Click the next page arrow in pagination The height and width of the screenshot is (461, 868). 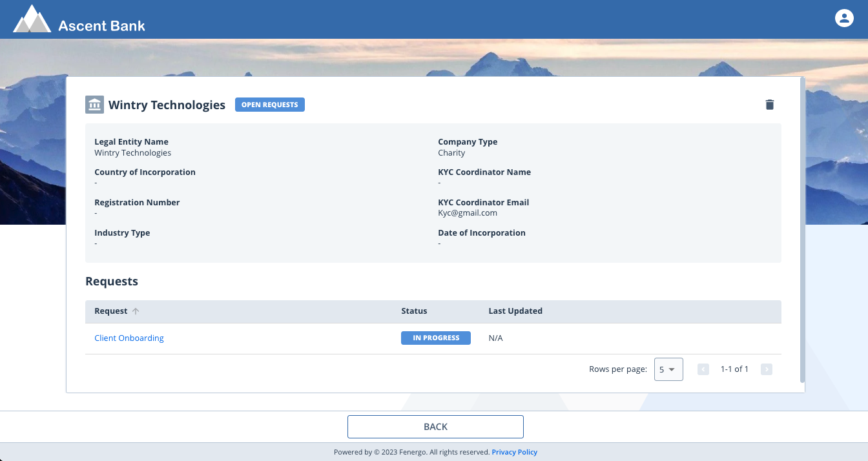(x=767, y=369)
